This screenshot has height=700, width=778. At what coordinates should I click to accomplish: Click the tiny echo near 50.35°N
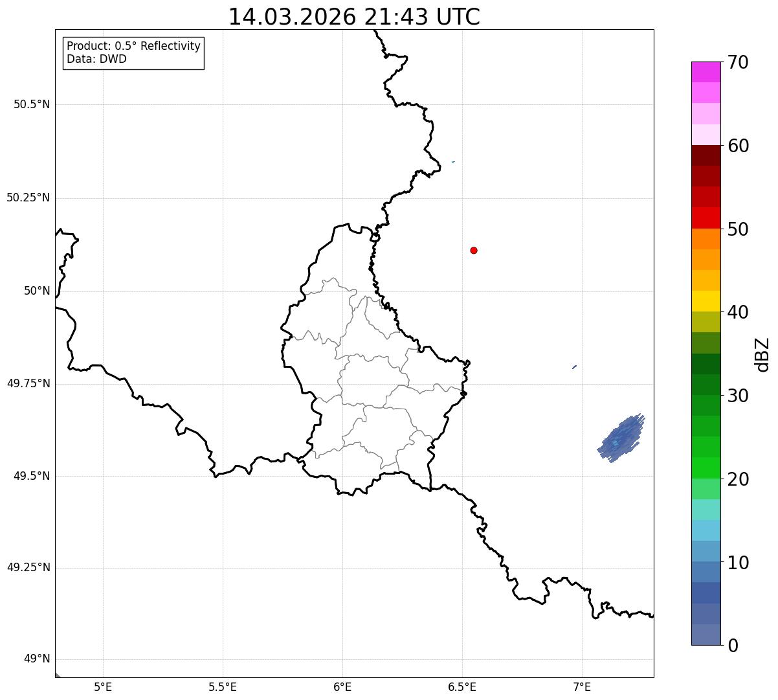pos(453,162)
